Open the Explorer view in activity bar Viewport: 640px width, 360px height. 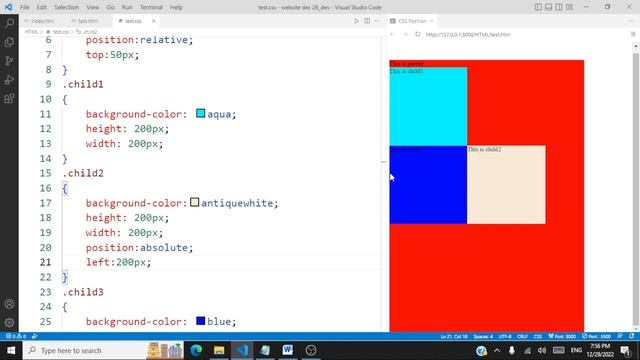9,42
